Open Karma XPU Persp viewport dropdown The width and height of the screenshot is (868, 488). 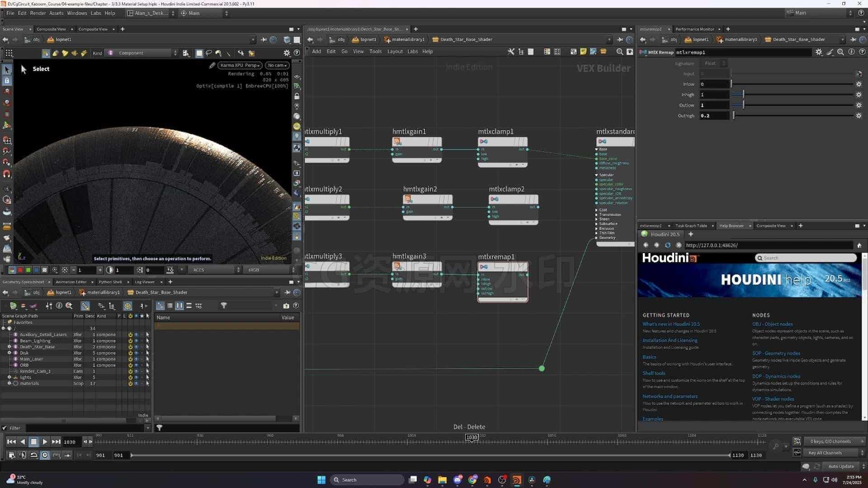(x=240, y=65)
